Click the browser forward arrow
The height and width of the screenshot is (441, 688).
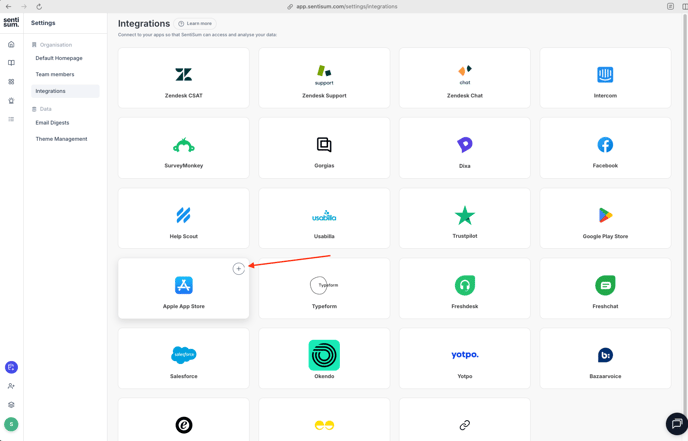[x=24, y=7]
